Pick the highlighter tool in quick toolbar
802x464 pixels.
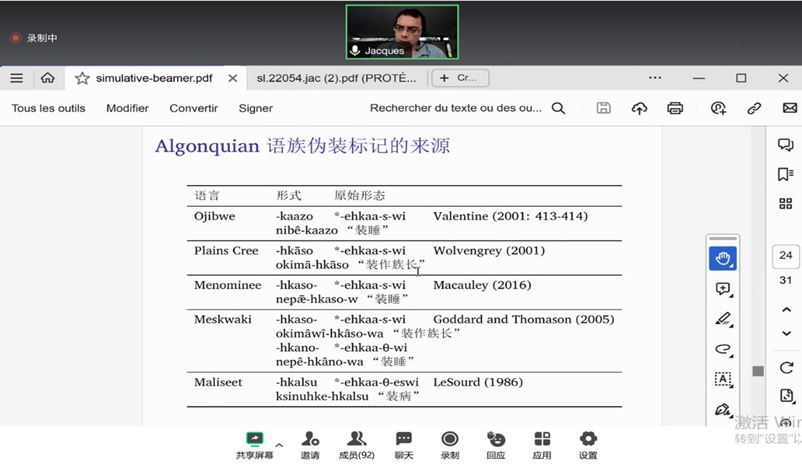(x=723, y=319)
